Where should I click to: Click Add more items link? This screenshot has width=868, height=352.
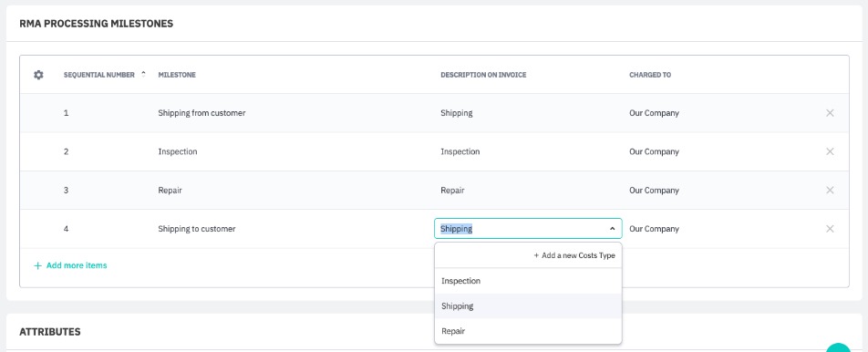pos(70,265)
